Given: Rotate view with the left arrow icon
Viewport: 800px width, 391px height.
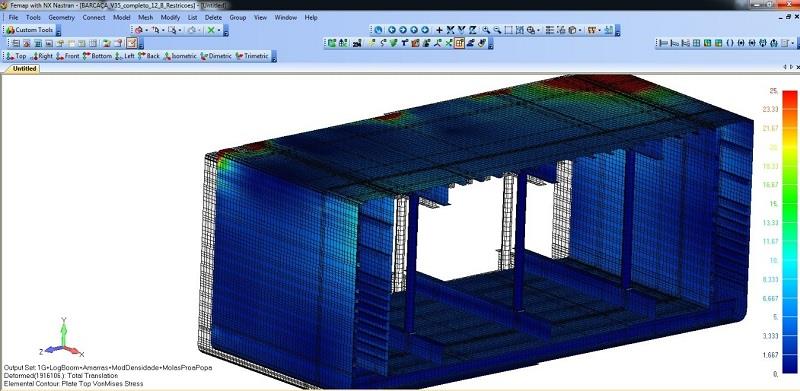Looking at the screenshot, I should (392, 30).
